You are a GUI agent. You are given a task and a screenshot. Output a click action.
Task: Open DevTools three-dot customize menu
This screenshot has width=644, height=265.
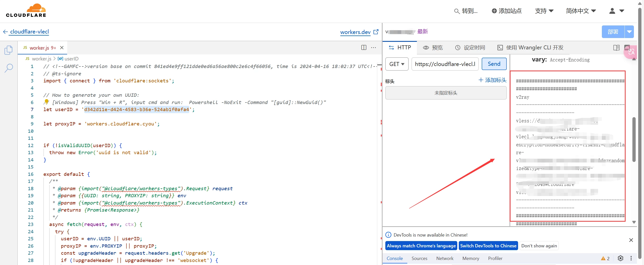pyautogui.click(x=631, y=258)
